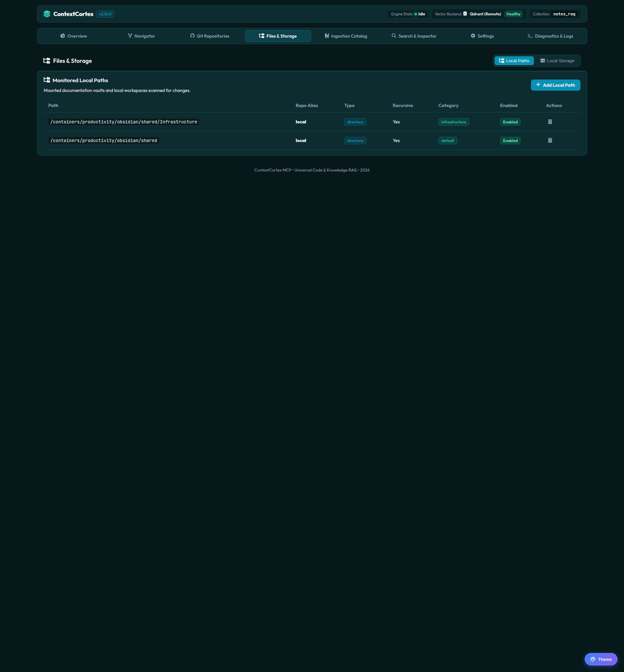Click the notes_rag collection name
This screenshot has width=624, height=672.
(564, 14)
